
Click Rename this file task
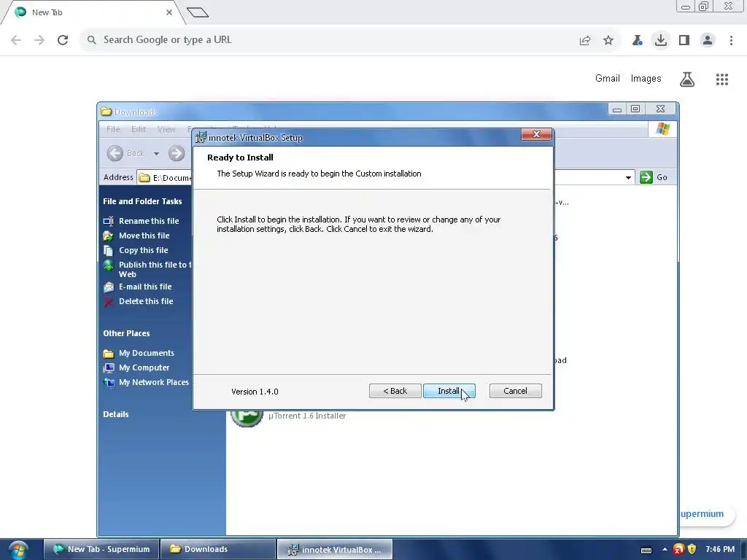[149, 221]
